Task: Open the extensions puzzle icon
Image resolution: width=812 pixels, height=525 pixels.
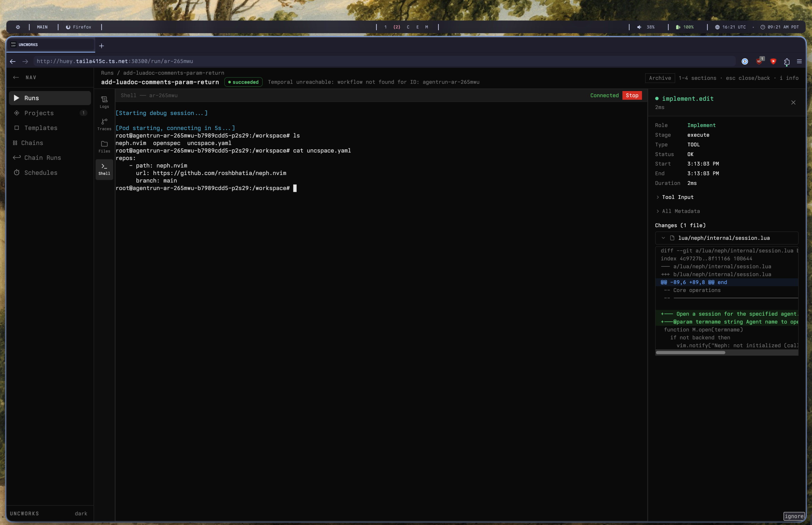Action: coord(787,61)
